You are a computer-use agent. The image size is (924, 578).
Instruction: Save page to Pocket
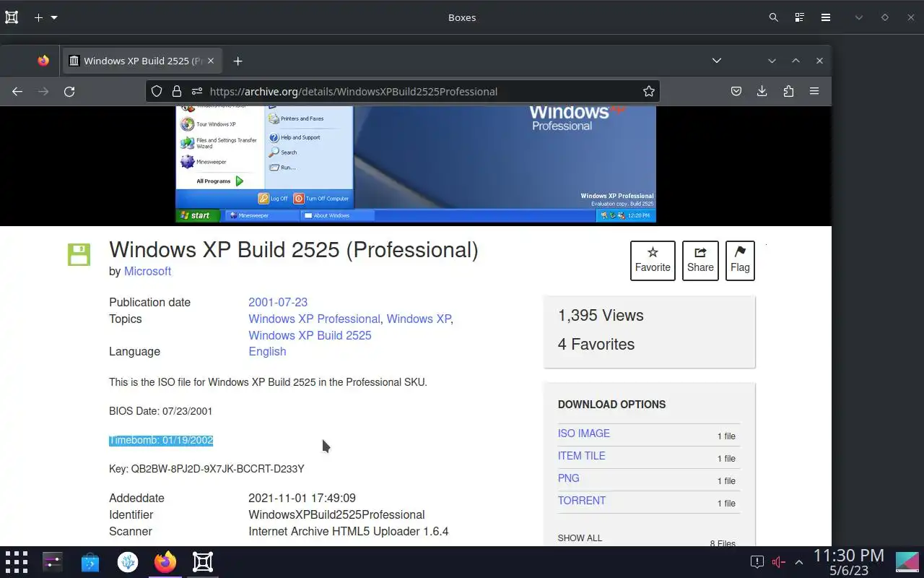click(x=736, y=91)
